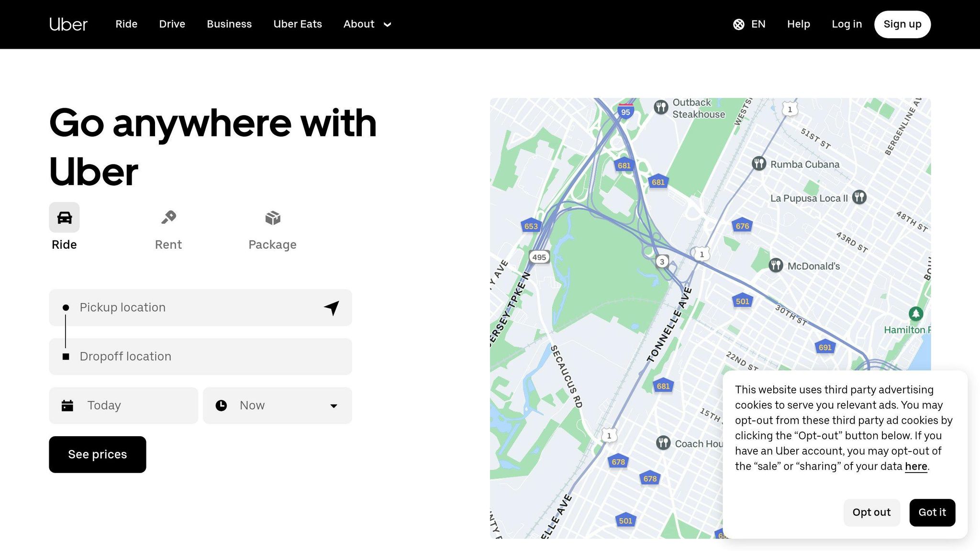This screenshot has width=980, height=551.
Task: Follow the "here" link in cookie notice
Action: pos(915,466)
